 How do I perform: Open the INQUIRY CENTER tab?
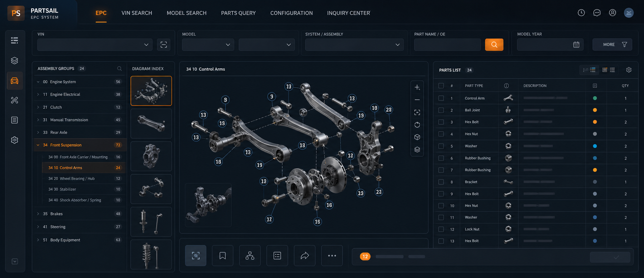(348, 13)
